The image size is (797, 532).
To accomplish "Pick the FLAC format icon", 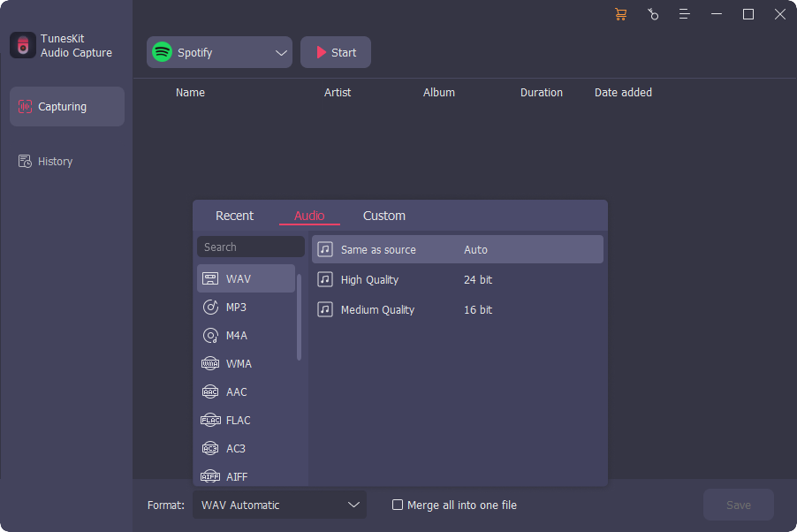I will (210, 421).
